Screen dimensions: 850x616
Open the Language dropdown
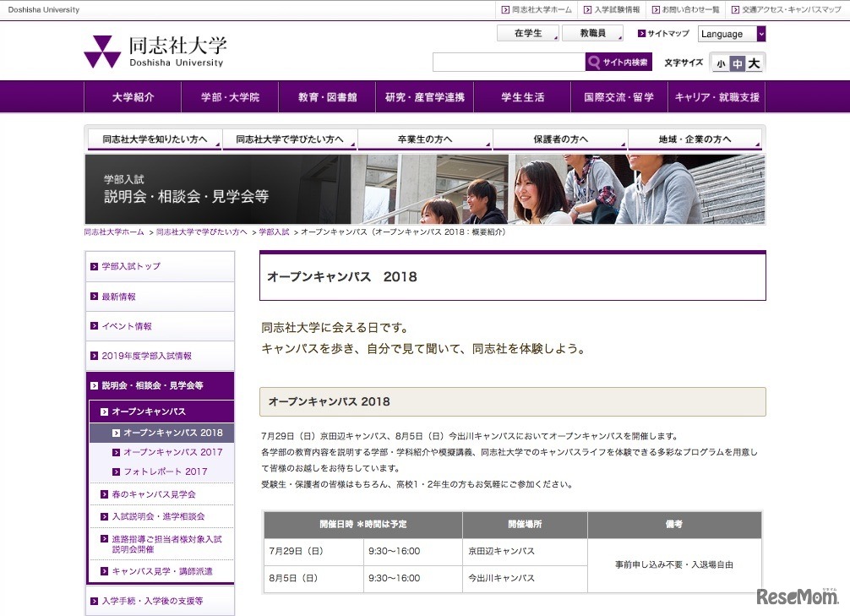pyautogui.click(x=732, y=34)
